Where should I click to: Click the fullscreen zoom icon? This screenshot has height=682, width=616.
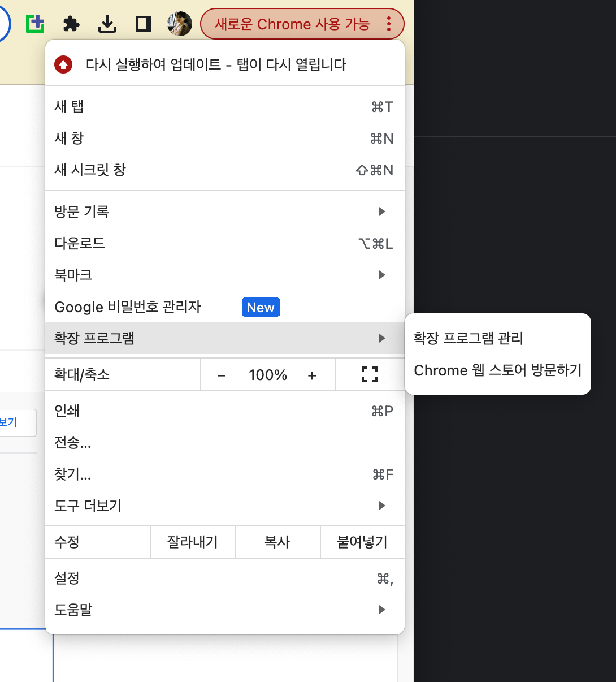coord(370,374)
